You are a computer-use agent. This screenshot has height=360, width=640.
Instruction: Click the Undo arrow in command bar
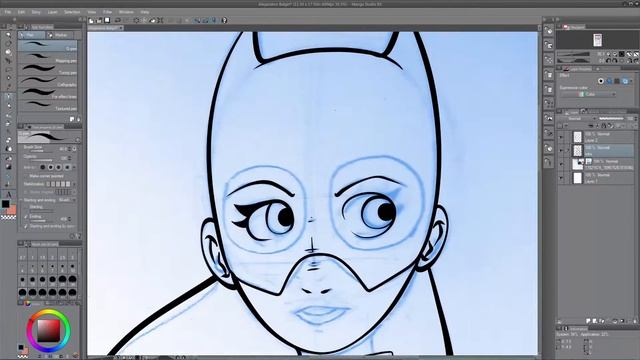coord(118,20)
